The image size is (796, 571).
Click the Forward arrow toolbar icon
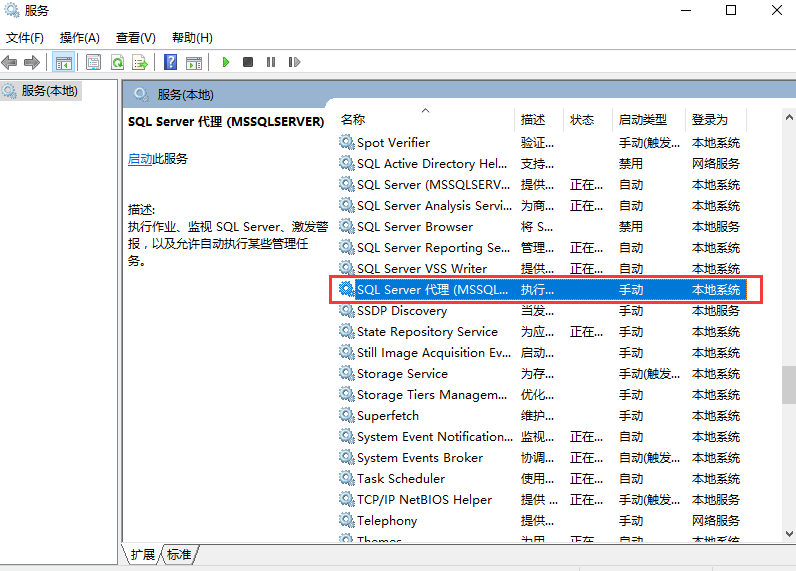pyautogui.click(x=31, y=62)
